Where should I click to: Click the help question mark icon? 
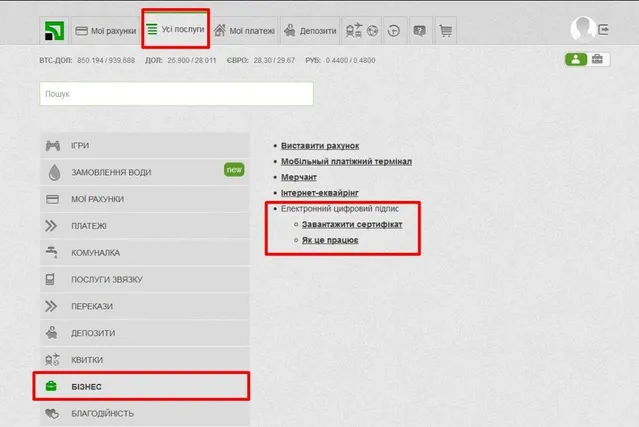(x=420, y=30)
